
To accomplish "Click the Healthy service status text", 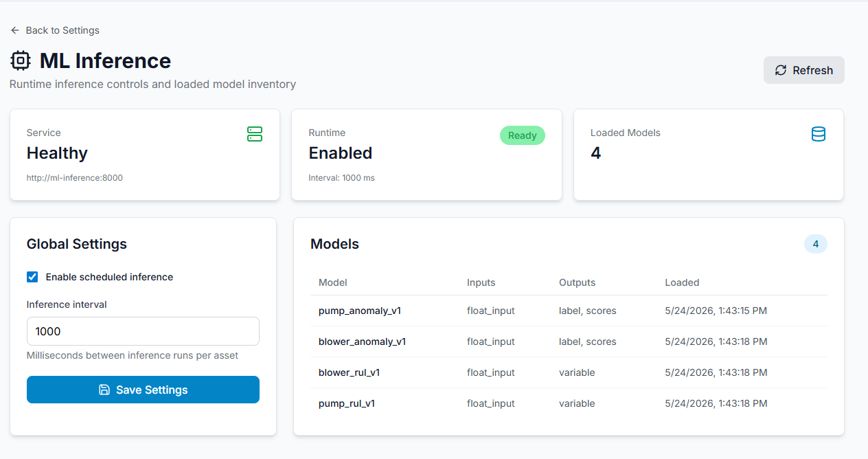I will (57, 153).
